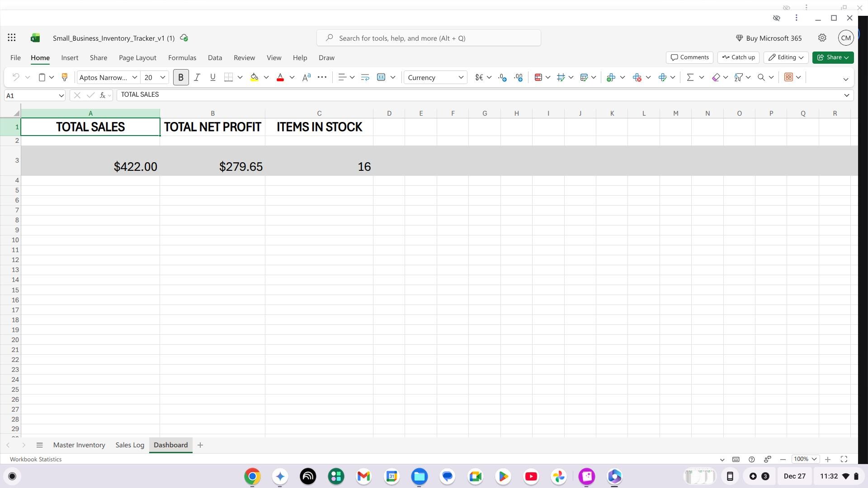Open the Formulas ribbon tab
868x488 pixels.
point(182,58)
